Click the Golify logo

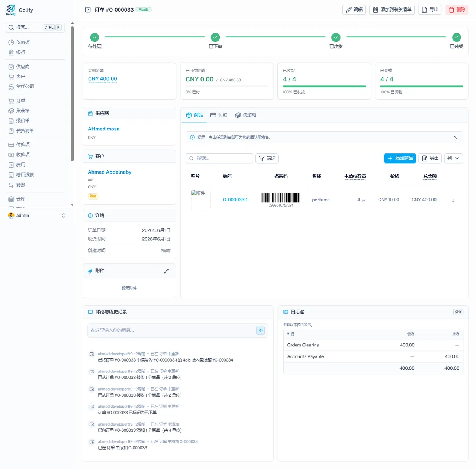(x=19, y=10)
